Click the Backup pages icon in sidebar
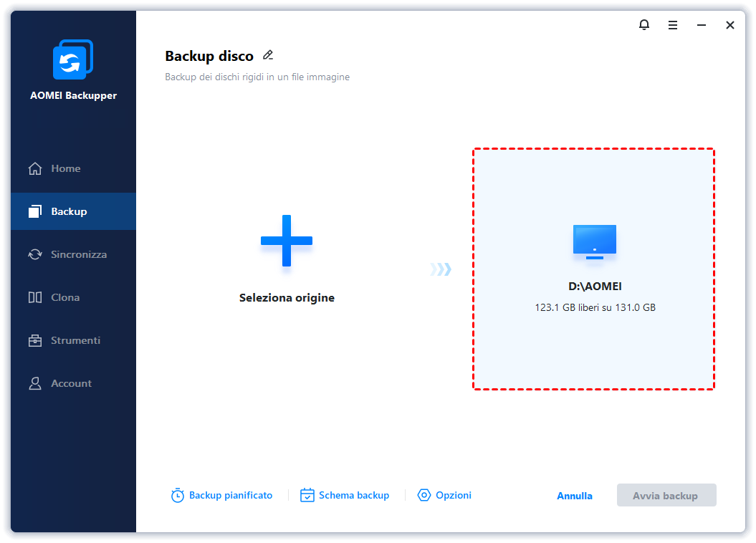Image resolution: width=756 pixels, height=543 pixels. pos(34,211)
